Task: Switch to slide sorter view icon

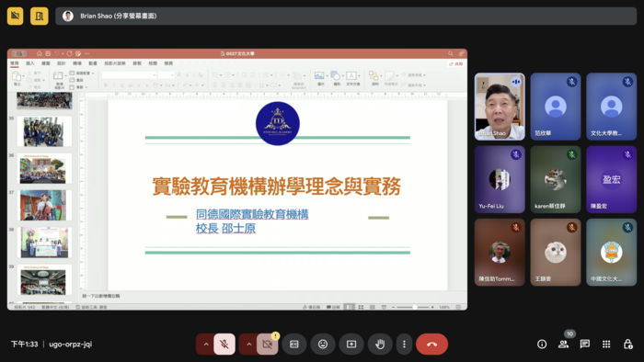Action: (x=361, y=307)
